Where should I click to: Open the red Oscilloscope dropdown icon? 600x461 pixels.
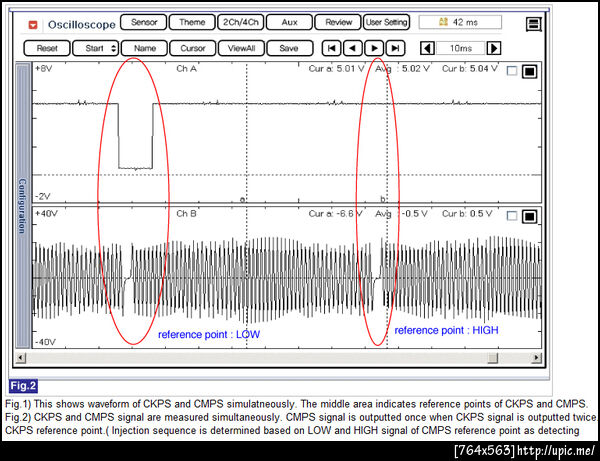[x=33, y=25]
